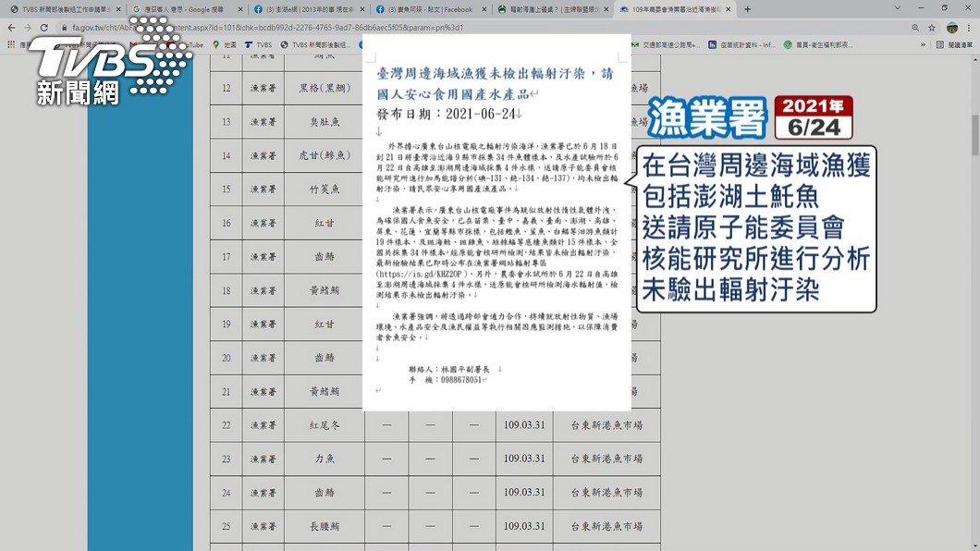The width and height of the screenshot is (980, 551).
Task: Select cell 黑格(黑鯛) in row 12
Action: 325,88
